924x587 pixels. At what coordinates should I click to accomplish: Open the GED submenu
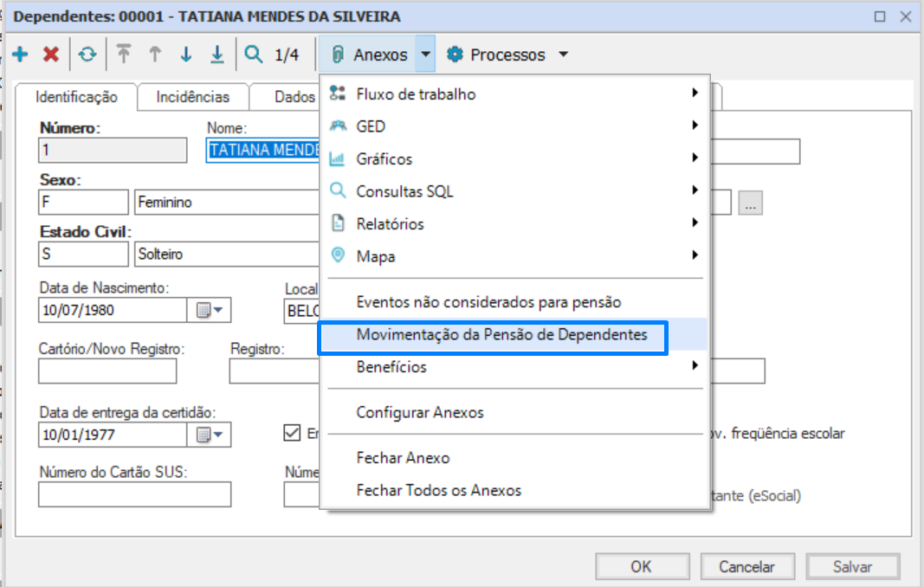point(514,126)
